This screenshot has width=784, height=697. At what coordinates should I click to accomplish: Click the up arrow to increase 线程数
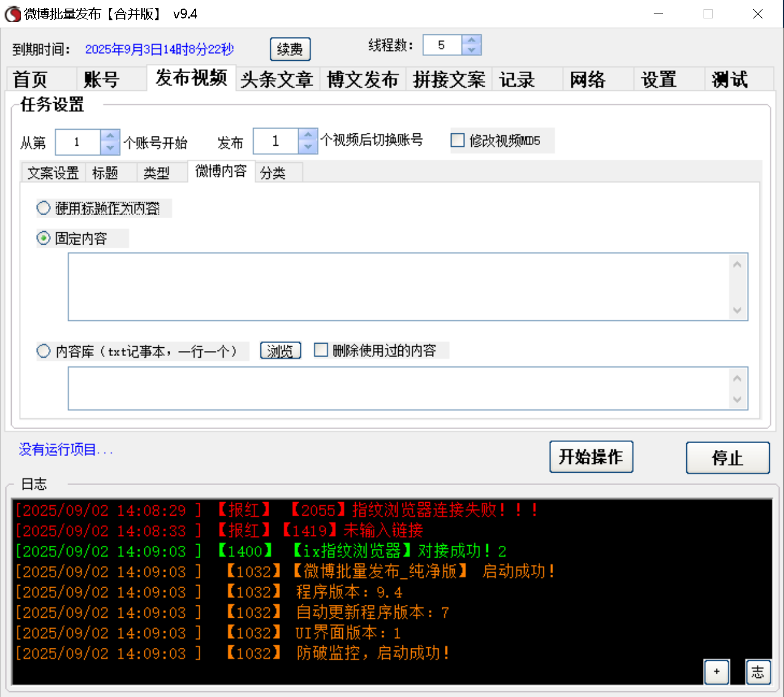[x=472, y=39]
